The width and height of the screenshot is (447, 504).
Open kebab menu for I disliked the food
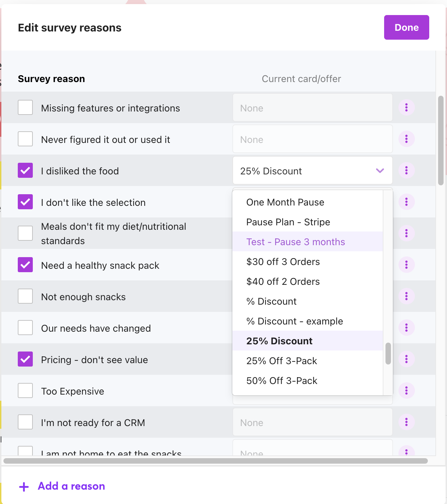(406, 171)
